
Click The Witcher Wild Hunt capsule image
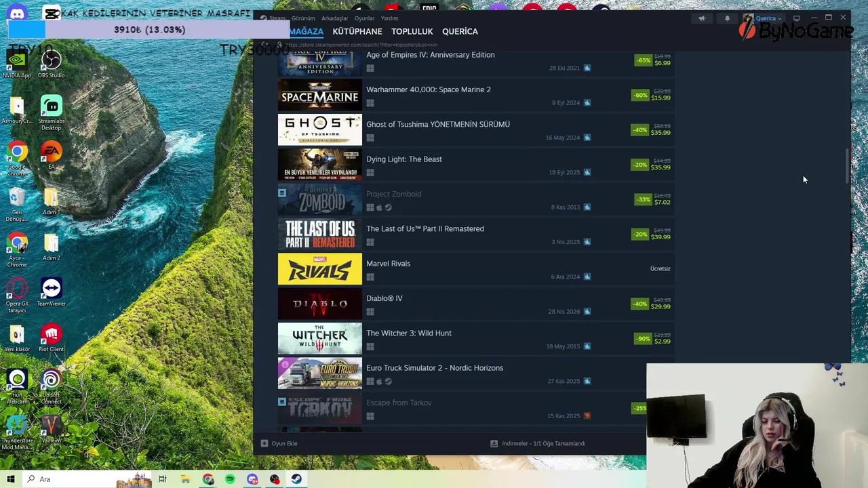tap(320, 338)
